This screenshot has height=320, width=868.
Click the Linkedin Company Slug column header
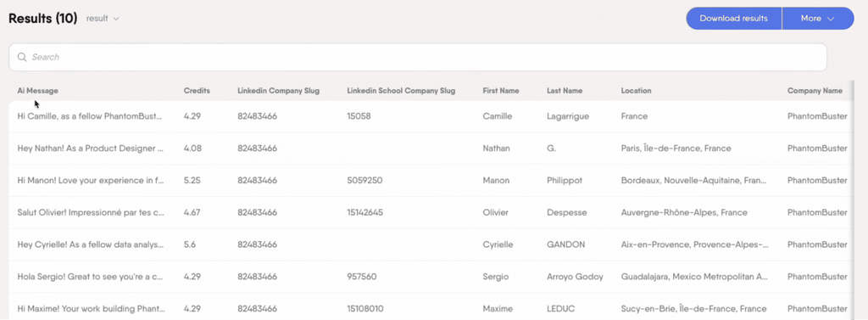tap(278, 91)
